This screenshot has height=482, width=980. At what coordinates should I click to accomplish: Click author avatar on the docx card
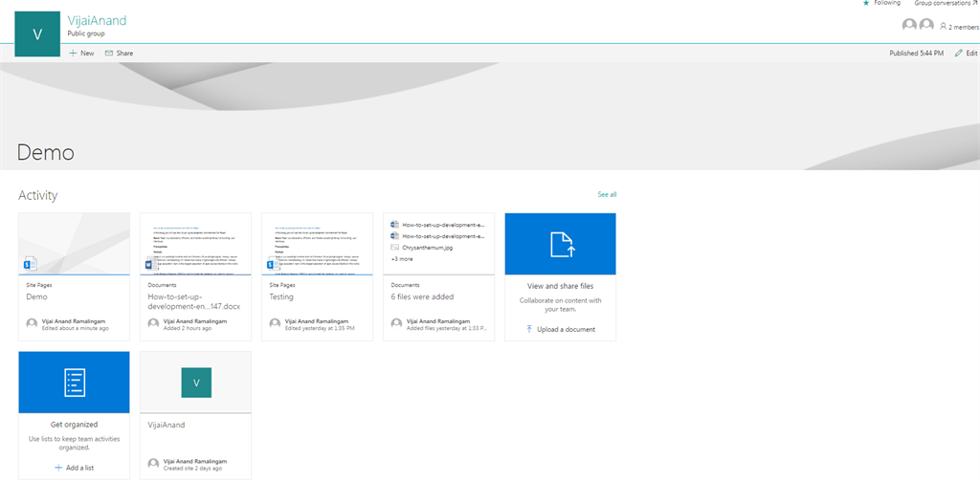tap(153, 323)
